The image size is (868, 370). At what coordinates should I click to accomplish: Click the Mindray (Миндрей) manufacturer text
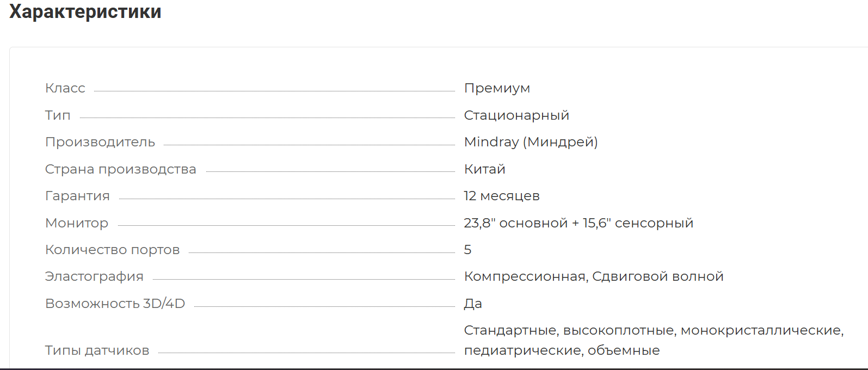tap(531, 142)
